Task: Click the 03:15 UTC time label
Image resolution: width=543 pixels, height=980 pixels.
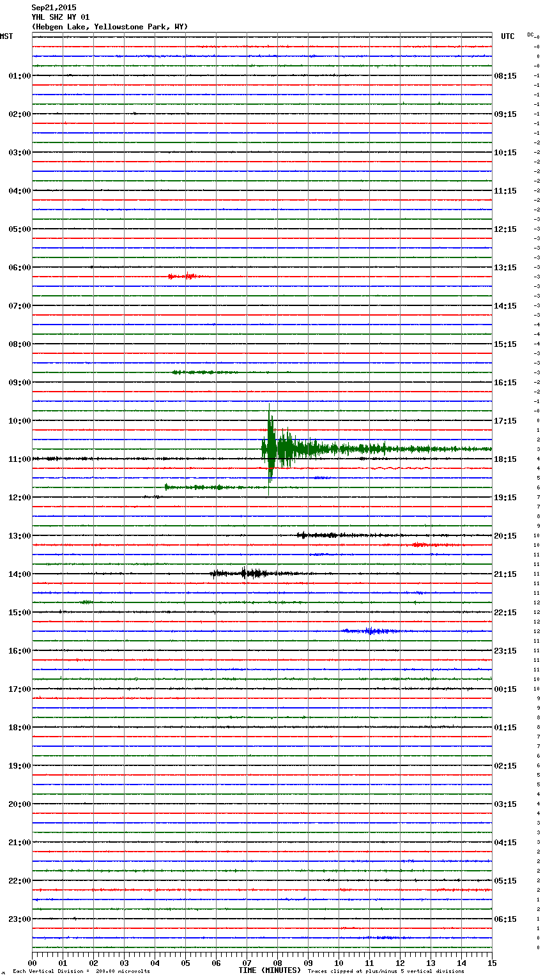Action: point(505,804)
